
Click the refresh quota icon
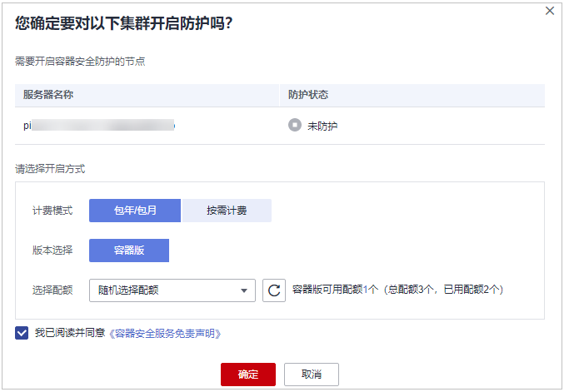273,290
